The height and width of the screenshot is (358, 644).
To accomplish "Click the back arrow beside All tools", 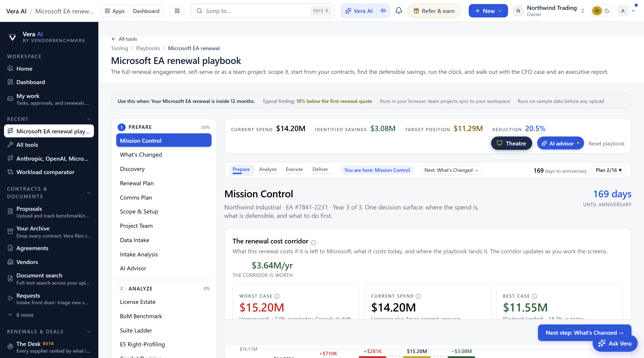I will tap(114, 39).
